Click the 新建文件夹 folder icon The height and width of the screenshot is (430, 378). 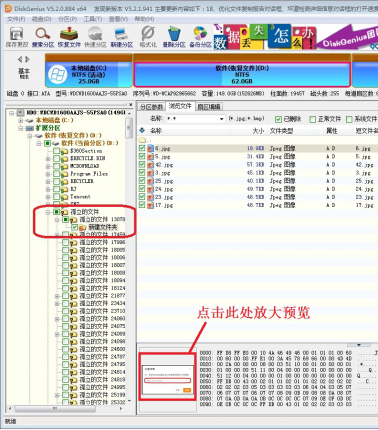(83, 227)
